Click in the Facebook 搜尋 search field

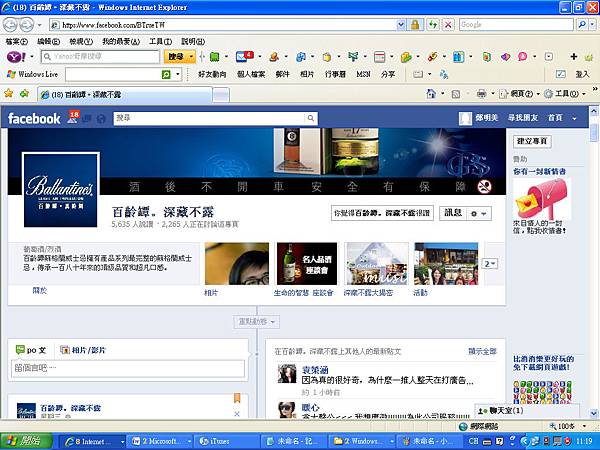209,118
